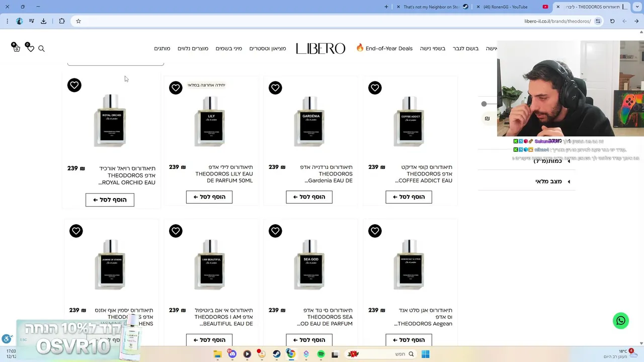Image resolution: width=644 pixels, height=362 pixels.
Task: Click the price range slider handle
Action: (484, 104)
